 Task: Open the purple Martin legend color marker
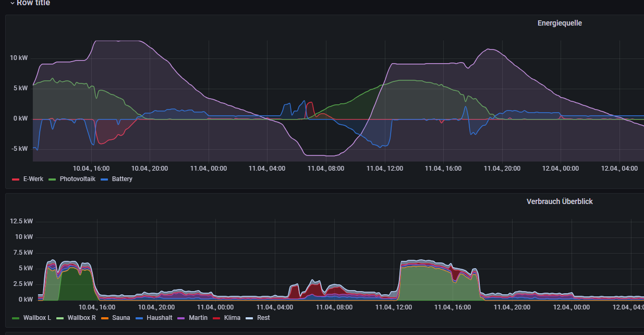(181, 318)
